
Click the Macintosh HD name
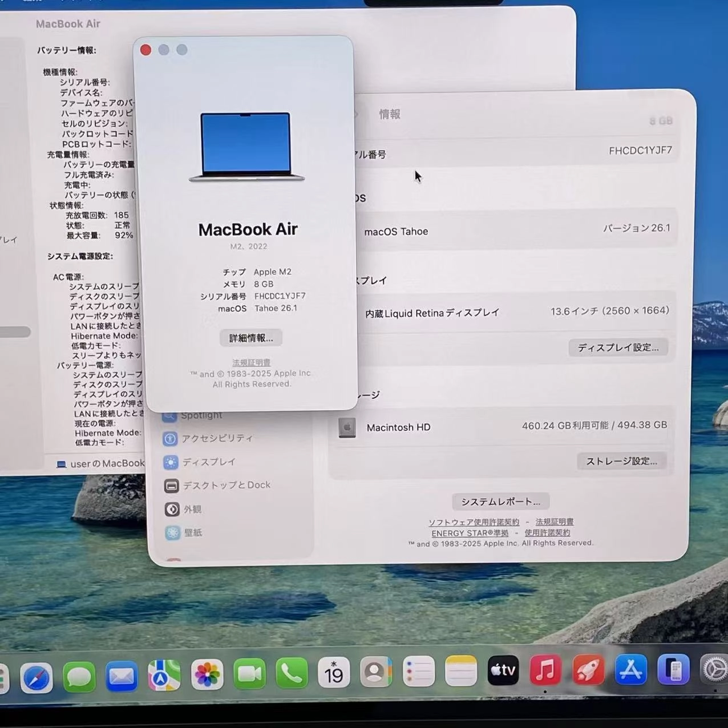pyautogui.click(x=398, y=427)
